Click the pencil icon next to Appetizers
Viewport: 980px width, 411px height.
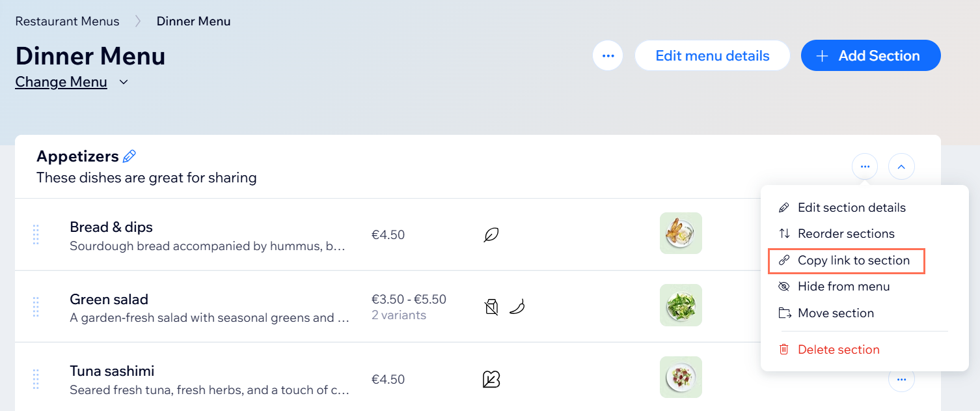point(129,156)
